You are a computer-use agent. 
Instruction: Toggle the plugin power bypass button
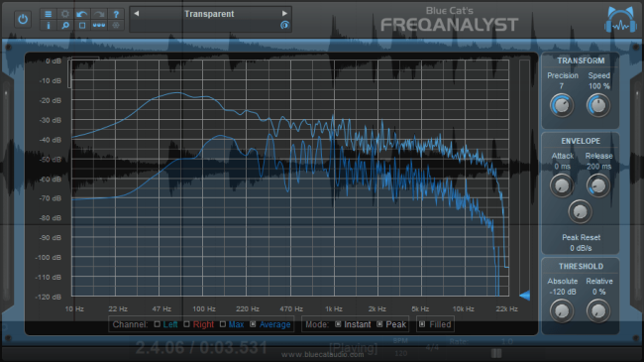point(23,19)
